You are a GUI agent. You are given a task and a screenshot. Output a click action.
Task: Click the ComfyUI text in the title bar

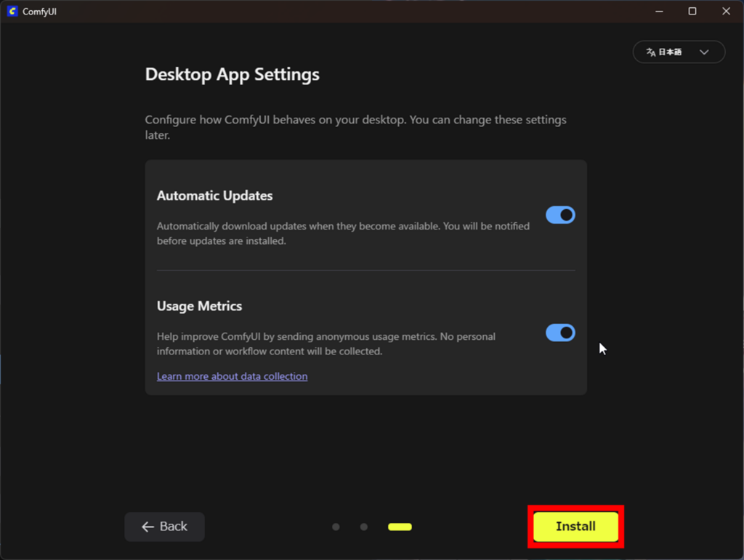(x=38, y=11)
